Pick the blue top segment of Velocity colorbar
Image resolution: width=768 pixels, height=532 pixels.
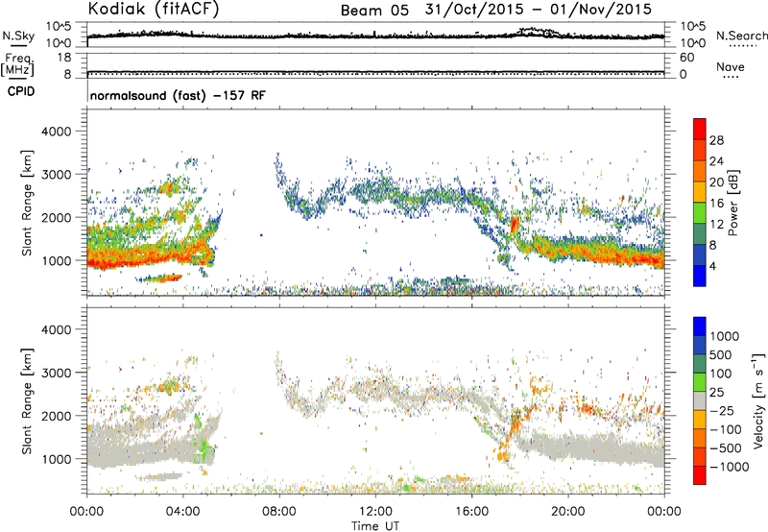(700, 326)
